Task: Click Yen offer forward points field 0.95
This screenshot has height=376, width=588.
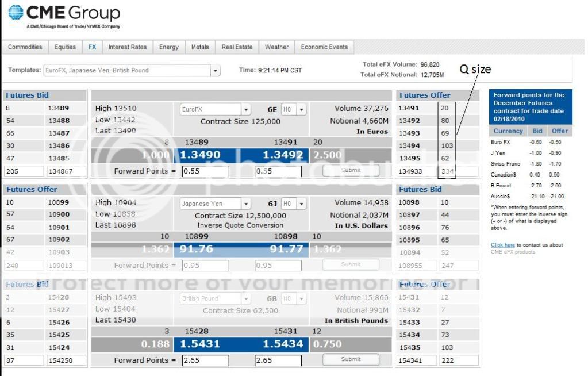Action: [278, 265]
